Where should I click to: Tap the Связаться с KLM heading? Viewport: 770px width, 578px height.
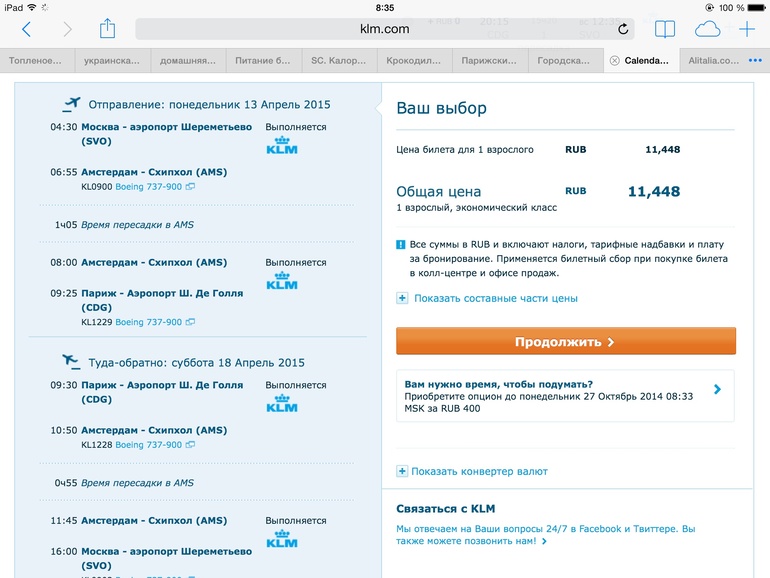coord(446,509)
